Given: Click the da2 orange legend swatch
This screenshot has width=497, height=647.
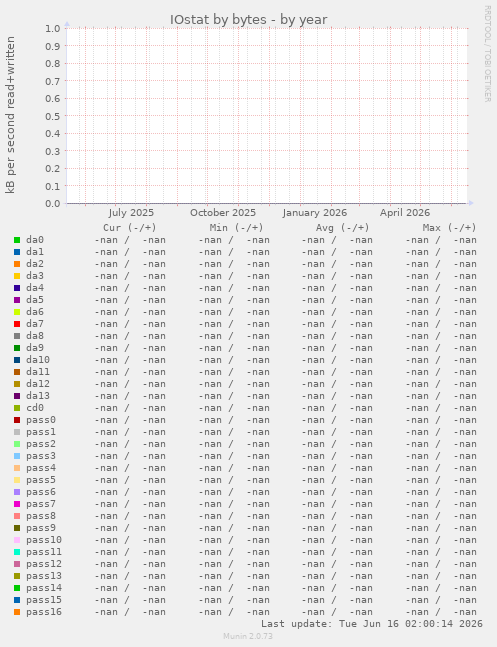Looking at the screenshot, I should (17, 264).
